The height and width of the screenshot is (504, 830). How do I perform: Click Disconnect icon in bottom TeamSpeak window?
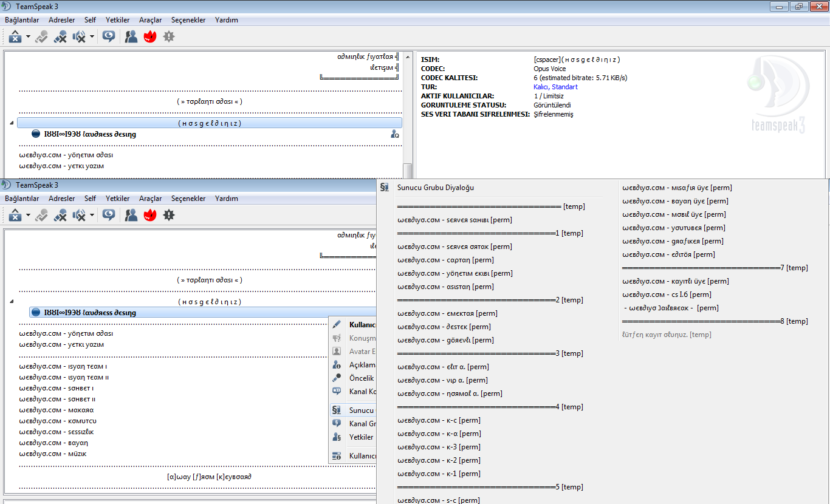click(x=15, y=215)
